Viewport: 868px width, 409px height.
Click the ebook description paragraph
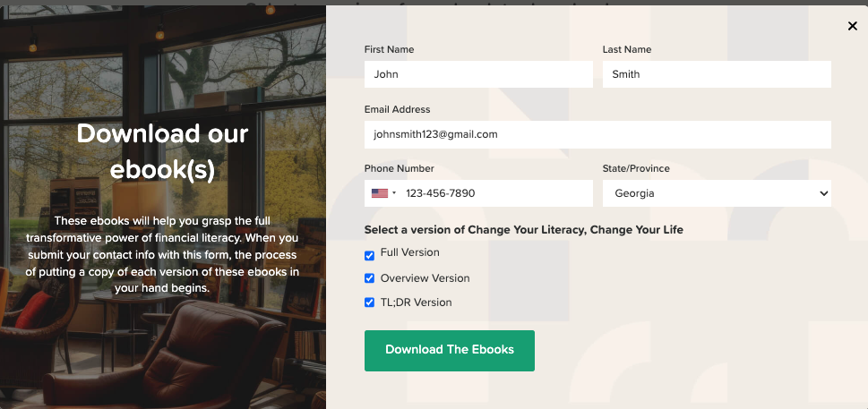point(162,254)
